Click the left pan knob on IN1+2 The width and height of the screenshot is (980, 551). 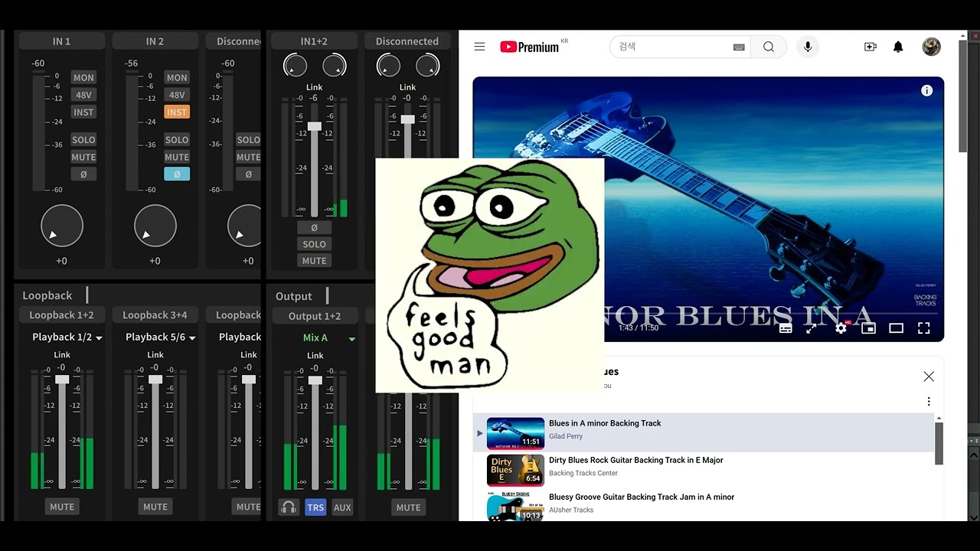click(x=295, y=66)
